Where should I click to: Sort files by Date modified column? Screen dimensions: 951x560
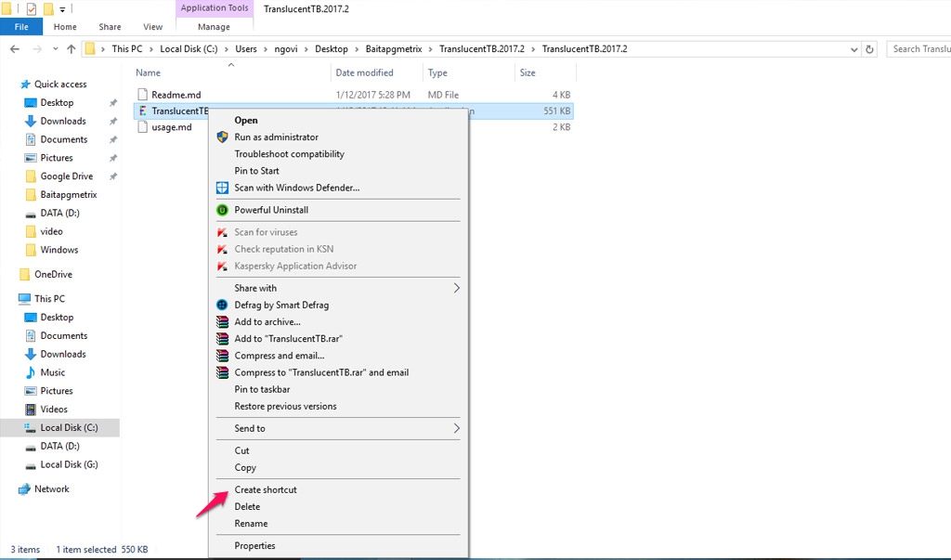click(x=364, y=72)
